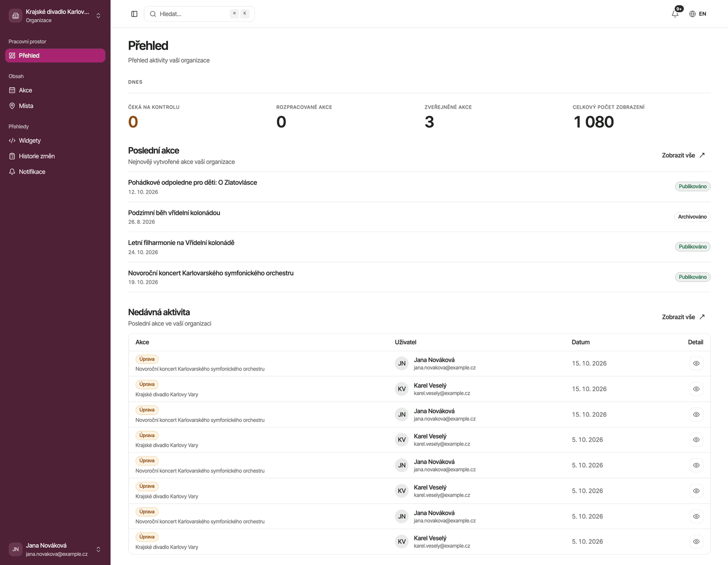Image resolution: width=728 pixels, height=565 pixels.
Task: Open Místa in the sidebar
Action: click(x=55, y=106)
